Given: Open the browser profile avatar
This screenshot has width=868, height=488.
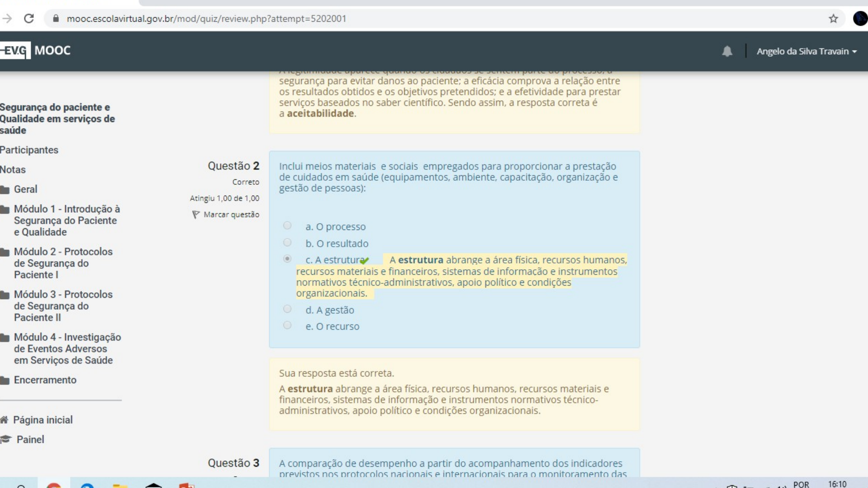Looking at the screenshot, I should tap(860, 19).
